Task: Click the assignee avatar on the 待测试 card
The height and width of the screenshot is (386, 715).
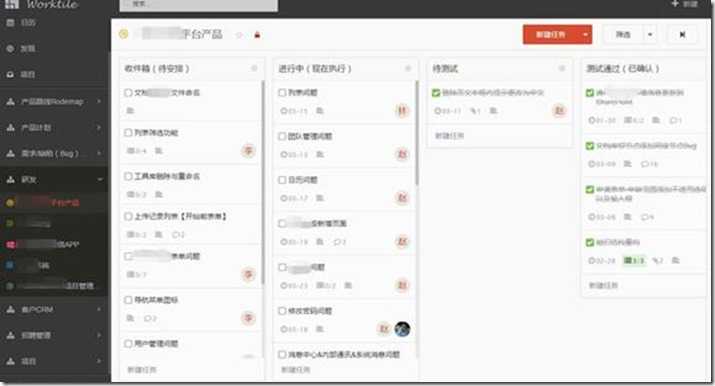Action: [559, 110]
